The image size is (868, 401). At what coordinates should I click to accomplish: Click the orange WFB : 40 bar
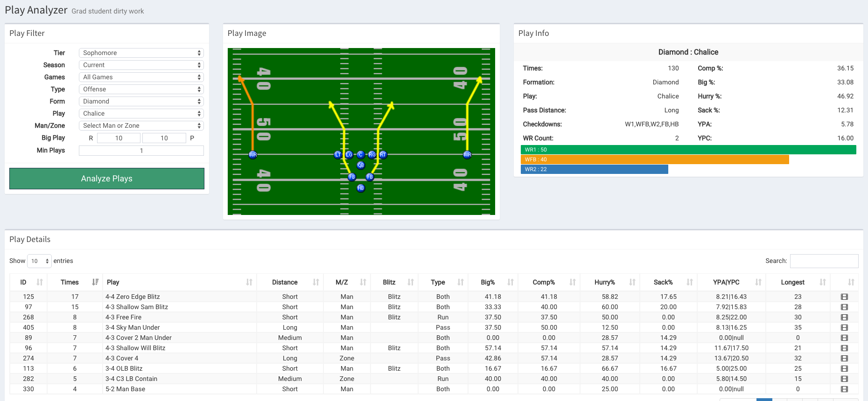pyautogui.click(x=654, y=159)
